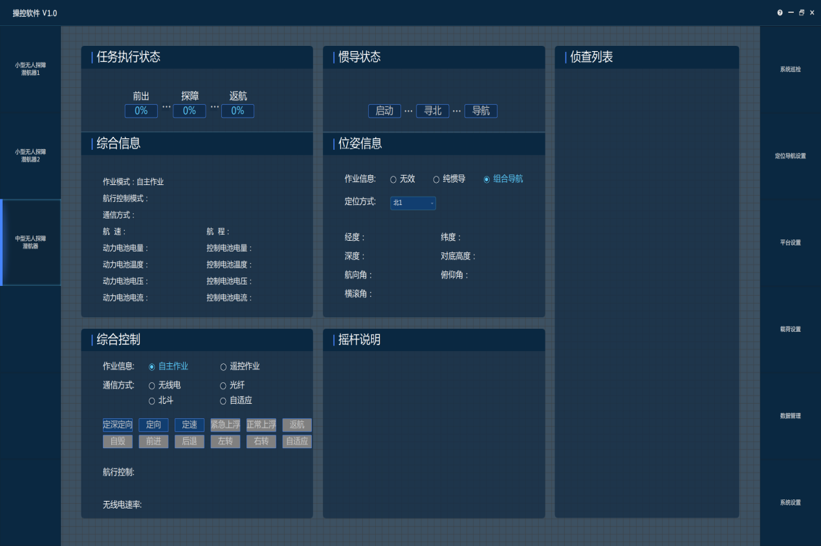Click the 寻北 inertial navigation step
This screenshot has height=546, width=821.
click(x=432, y=111)
